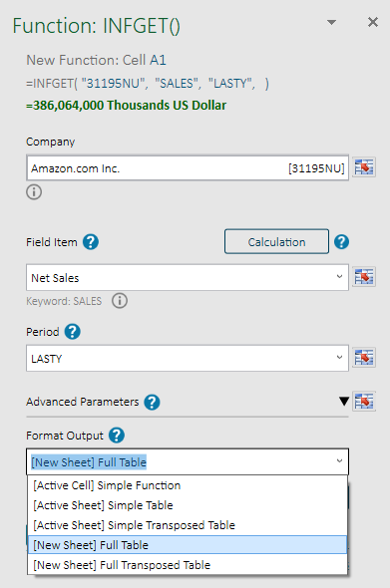Click cell-picker icon beside Net Sales field
The height and width of the screenshot is (588, 390).
click(x=364, y=277)
